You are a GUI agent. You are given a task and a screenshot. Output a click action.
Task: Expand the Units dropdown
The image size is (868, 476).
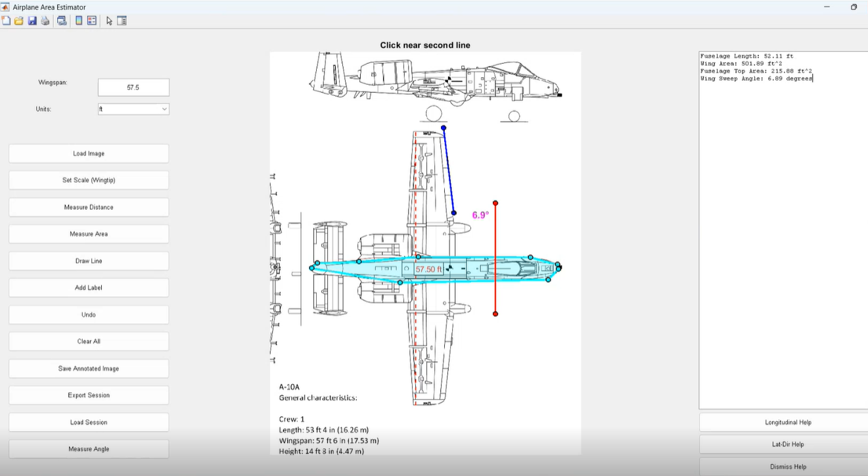(x=133, y=109)
